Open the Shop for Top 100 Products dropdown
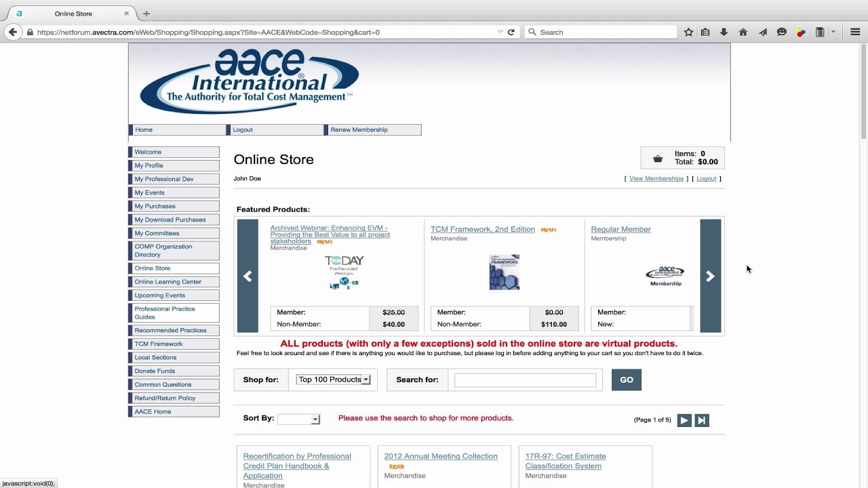The width and height of the screenshot is (868, 488). (x=333, y=380)
